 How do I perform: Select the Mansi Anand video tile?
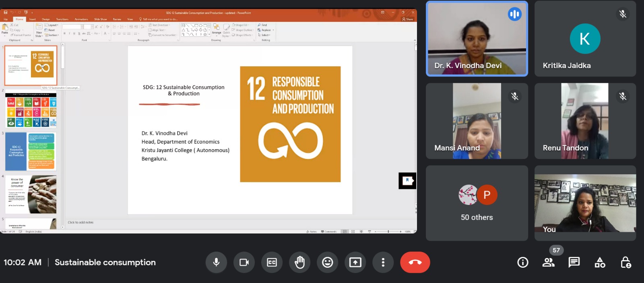click(x=477, y=121)
